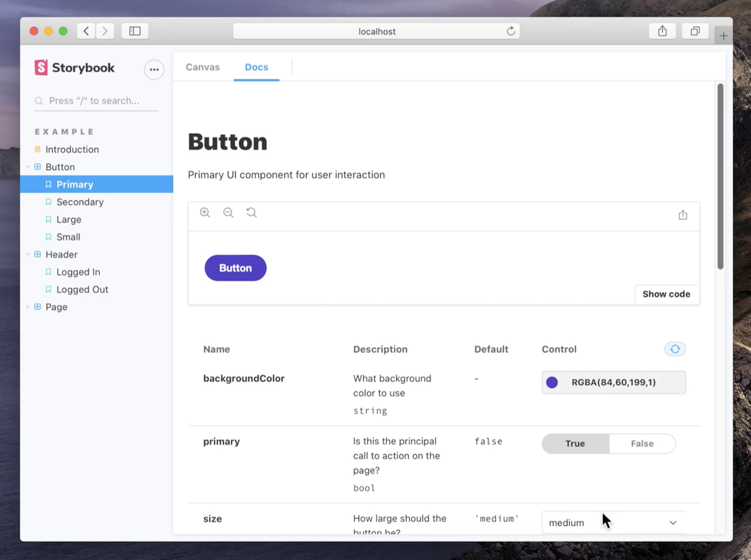Click the Storybook logo icon
Screen dimensions: 751x560
pos(41,67)
